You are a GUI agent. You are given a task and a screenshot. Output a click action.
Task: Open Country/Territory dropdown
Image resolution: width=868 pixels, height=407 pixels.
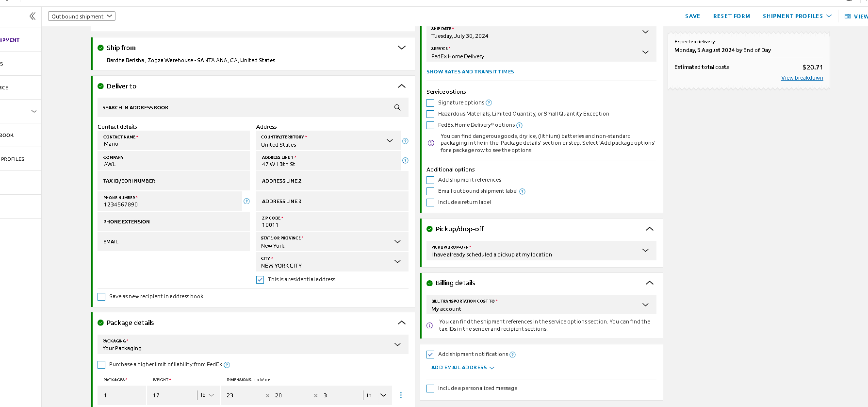[x=328, y=141]
